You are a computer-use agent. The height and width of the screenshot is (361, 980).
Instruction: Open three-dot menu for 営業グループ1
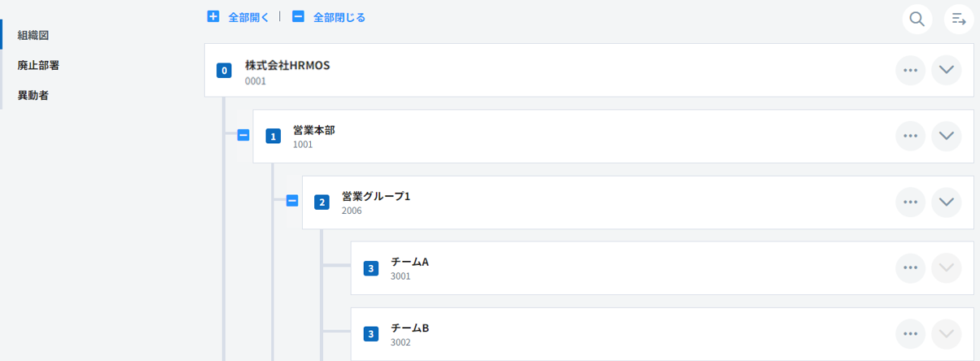tap(911, 202)
